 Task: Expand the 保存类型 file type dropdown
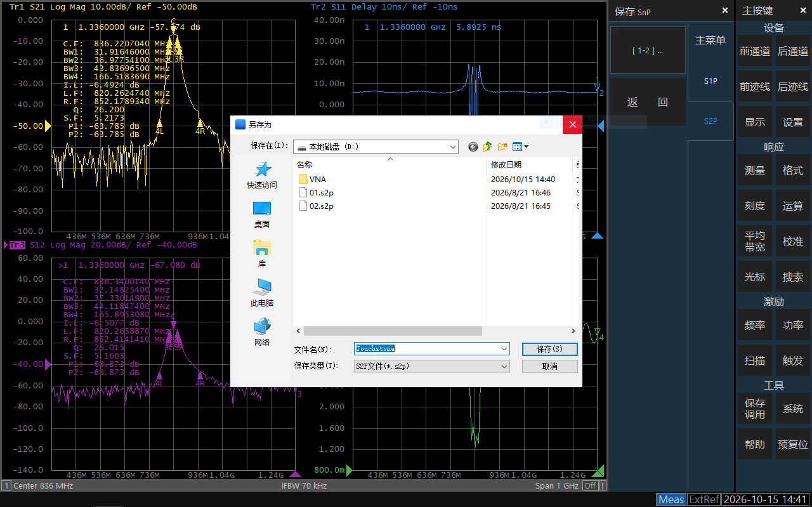(504, 366)
